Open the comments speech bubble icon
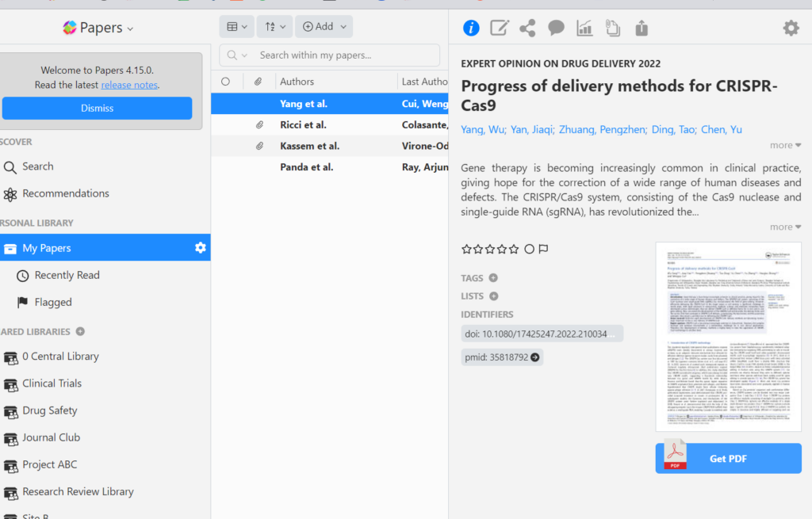 [x=556, y=29]
